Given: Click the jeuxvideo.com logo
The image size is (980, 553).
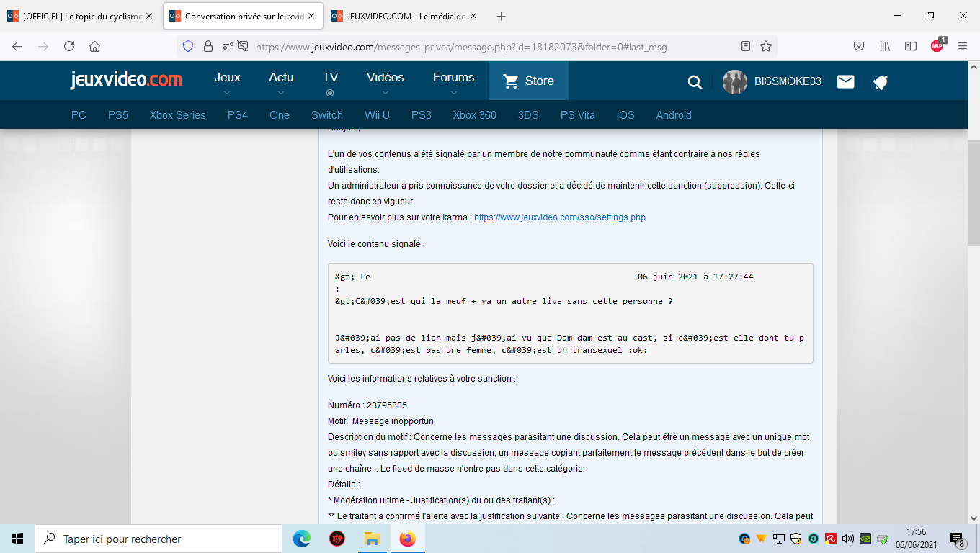Looking at the screenshot, I should coord(126,79).
